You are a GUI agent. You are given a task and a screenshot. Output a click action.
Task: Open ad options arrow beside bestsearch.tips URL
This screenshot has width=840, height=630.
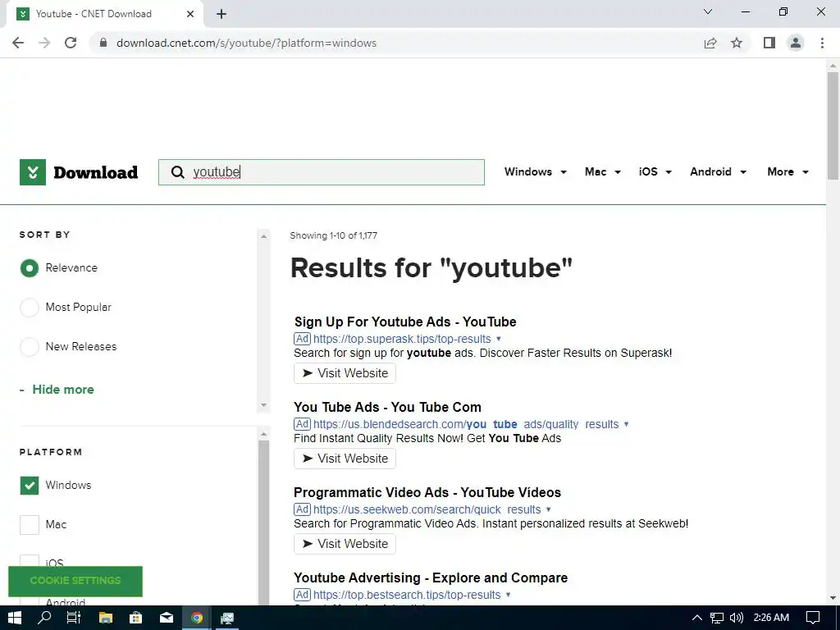coord(508,595)
